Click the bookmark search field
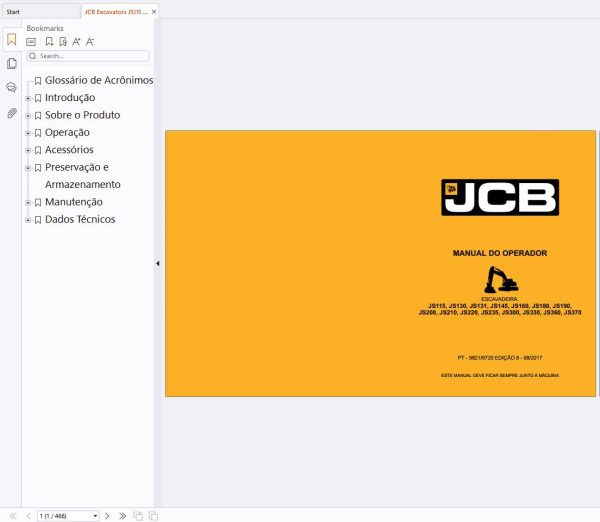The width and height of the screenshot is (600, 522). click(x=88, y=56)
